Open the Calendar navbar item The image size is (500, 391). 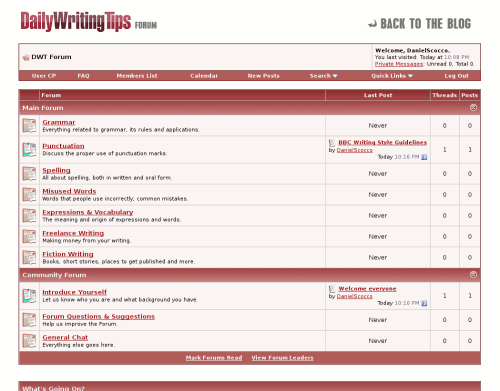(204, 76)
